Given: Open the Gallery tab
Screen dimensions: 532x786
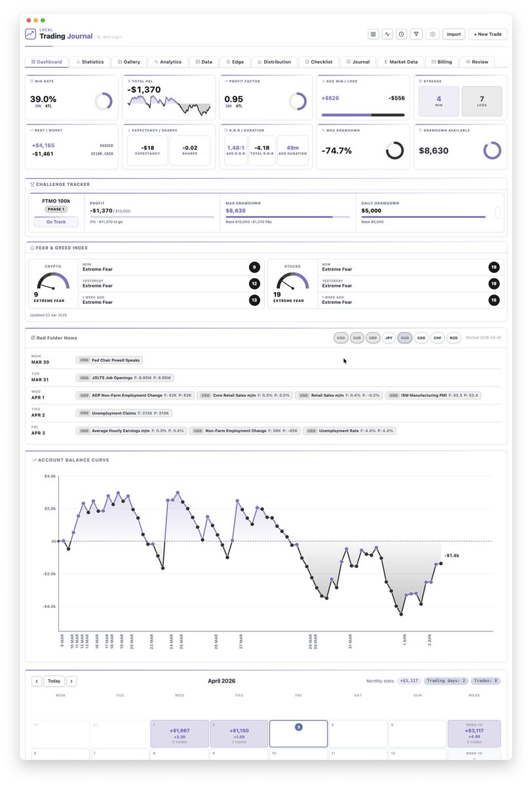Looking at the screenshot, I should pyautogui.click(x=129, y=62).
